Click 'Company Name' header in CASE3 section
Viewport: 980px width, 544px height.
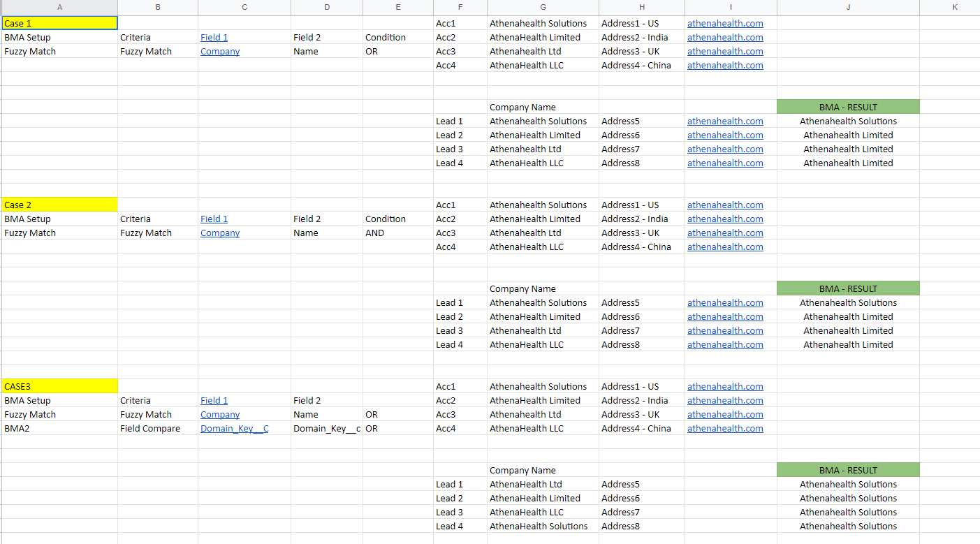click(x=543, y=470)
